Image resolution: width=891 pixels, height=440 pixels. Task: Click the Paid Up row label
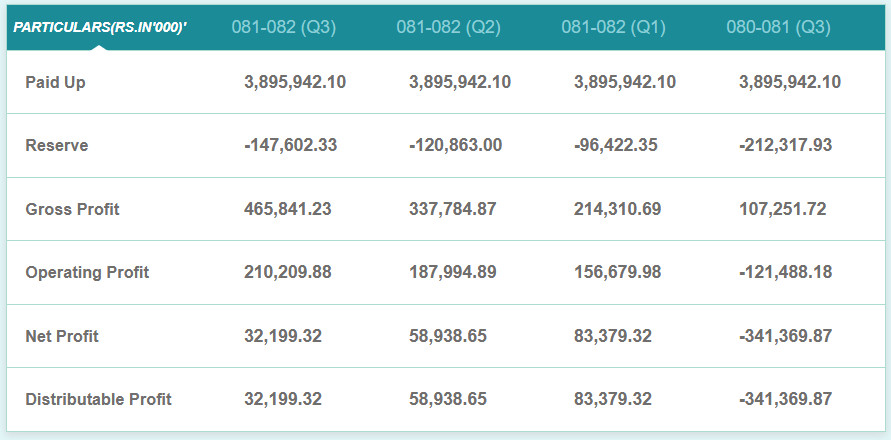(55, 82)
